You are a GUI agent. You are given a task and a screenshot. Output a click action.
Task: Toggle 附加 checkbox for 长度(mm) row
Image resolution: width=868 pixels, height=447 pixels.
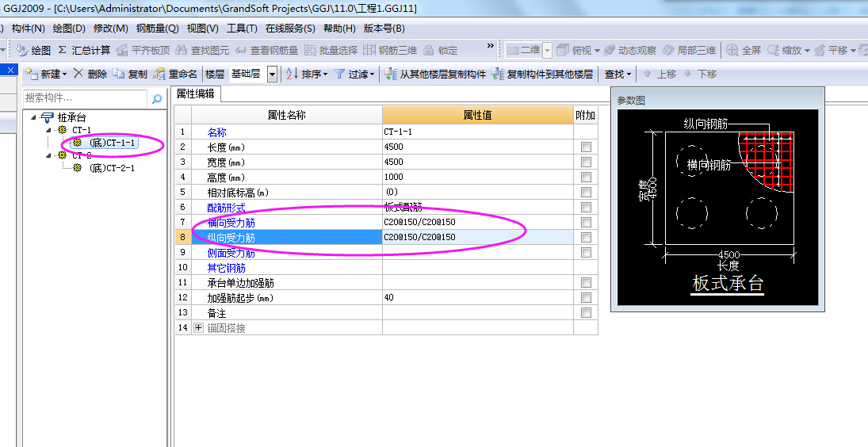(x=587, y=147)
